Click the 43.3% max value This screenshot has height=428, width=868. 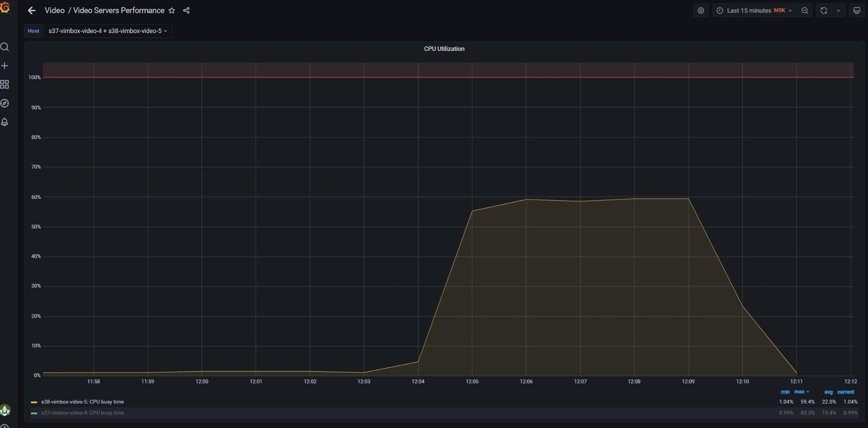click(x=807, y=413)
